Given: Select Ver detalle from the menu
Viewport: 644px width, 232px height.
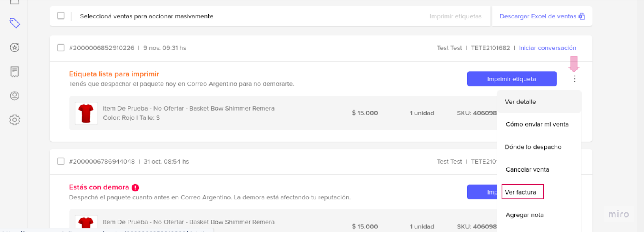Looking at the screenshot, I should click(520, 102).
